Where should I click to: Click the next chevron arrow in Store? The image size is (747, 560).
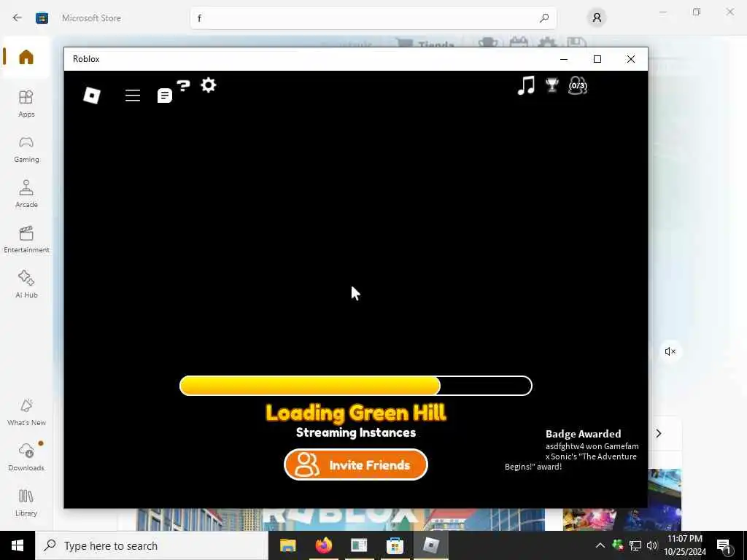pyautogui.click(x=659, y=433)
